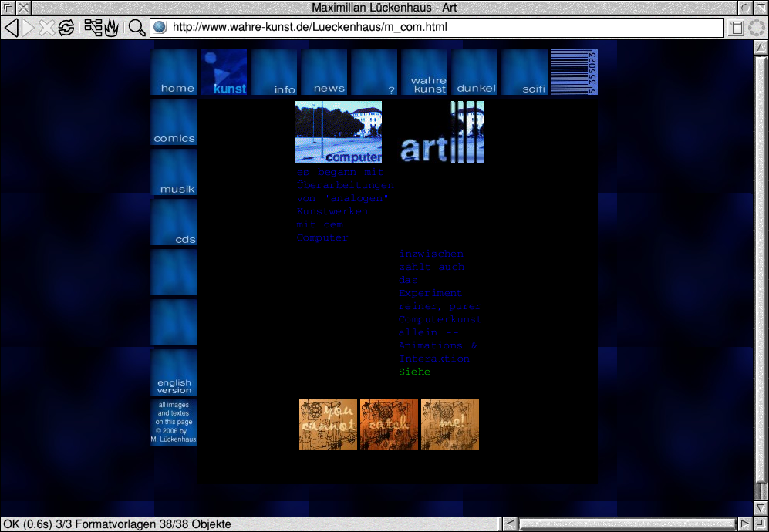The height and width of the screenshot is (532, 769).
Task: Open the 'comics' sidebar tile
Action: click(174, 123)
